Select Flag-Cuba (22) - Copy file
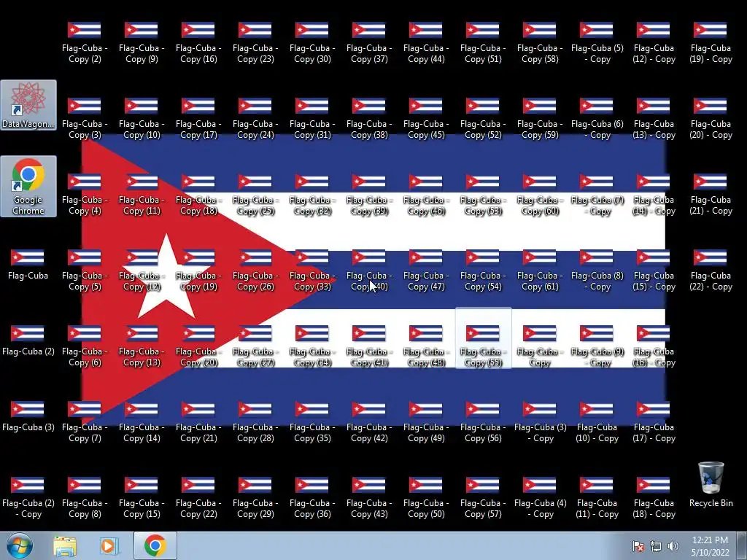Image resolution: width=747 pixels, height=560 pixels. 711,270
